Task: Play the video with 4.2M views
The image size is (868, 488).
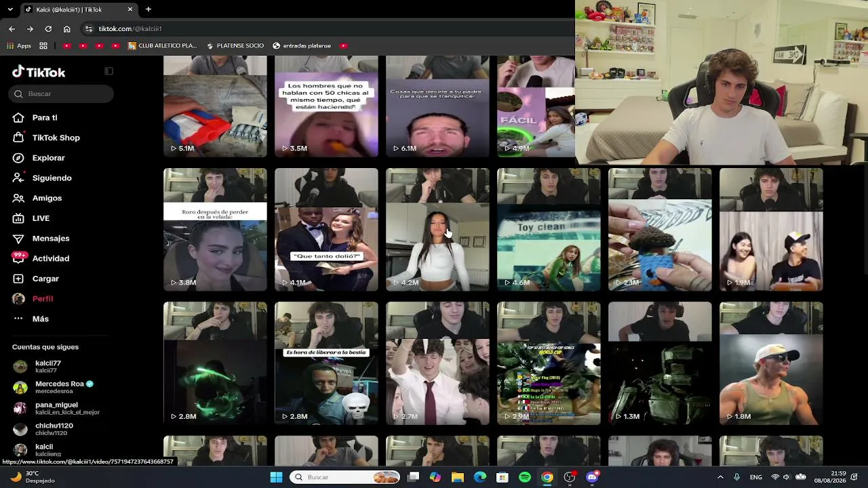Action: [x=437, y=230]
